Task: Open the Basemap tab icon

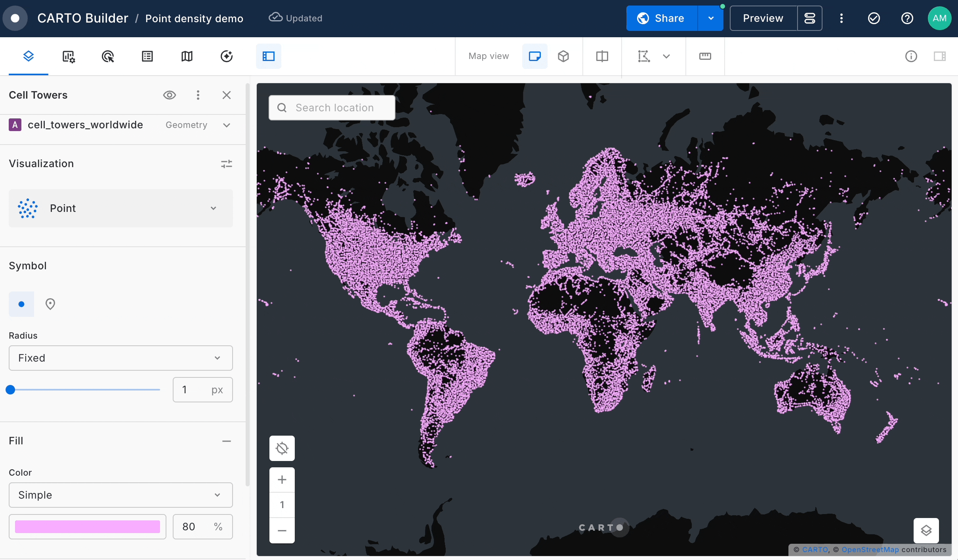Action: point(187,56)
